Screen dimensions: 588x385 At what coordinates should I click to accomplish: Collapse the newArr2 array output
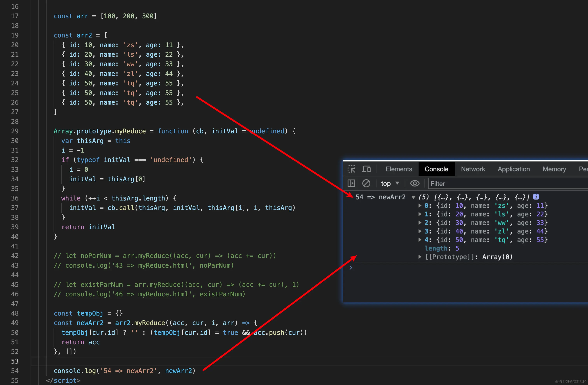[x=413, y=197]
